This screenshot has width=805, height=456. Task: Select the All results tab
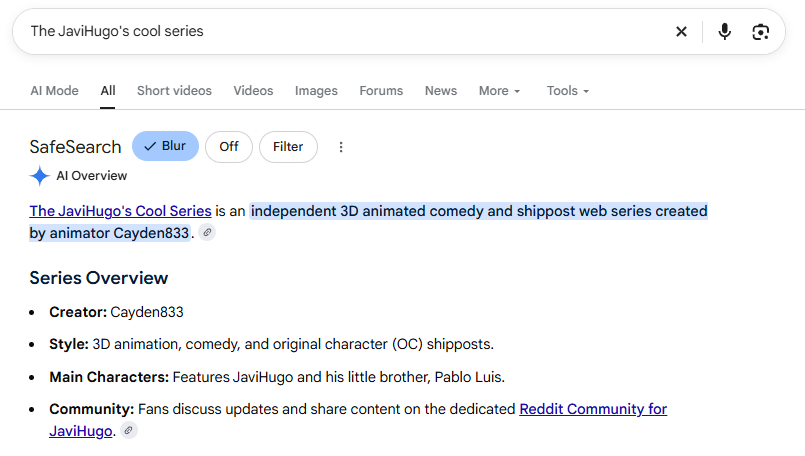pyautogui.click(x=108, y=91)
